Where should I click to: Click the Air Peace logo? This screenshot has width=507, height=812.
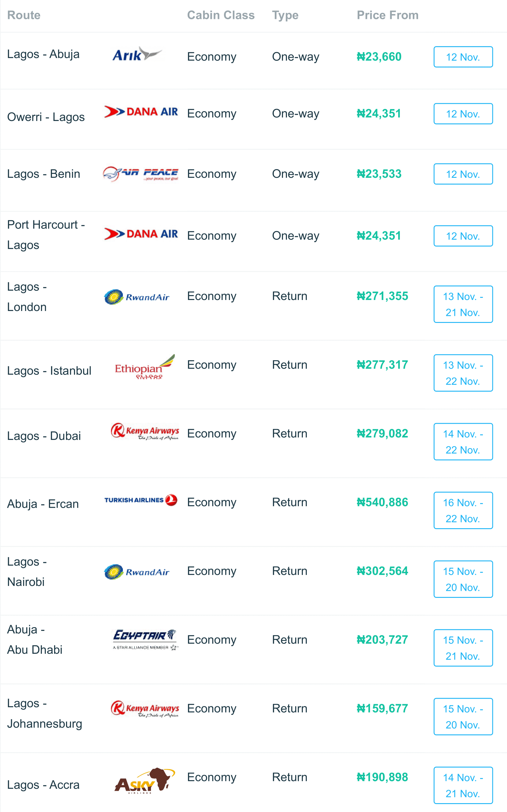point(141,174)
